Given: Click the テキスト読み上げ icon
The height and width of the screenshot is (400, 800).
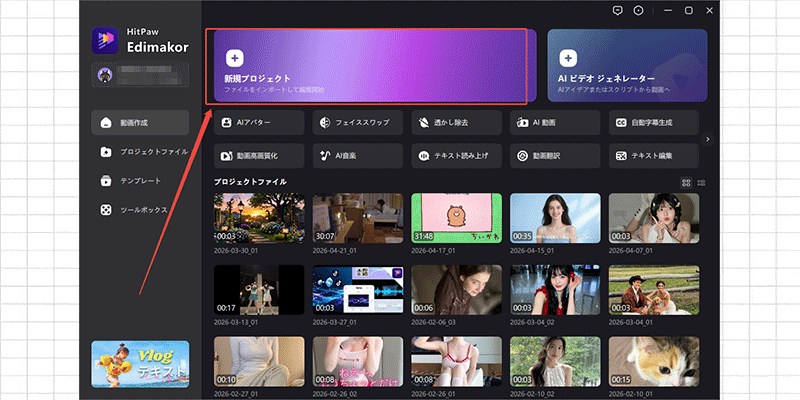Looking at the screenshot, I should coord(423,156).
